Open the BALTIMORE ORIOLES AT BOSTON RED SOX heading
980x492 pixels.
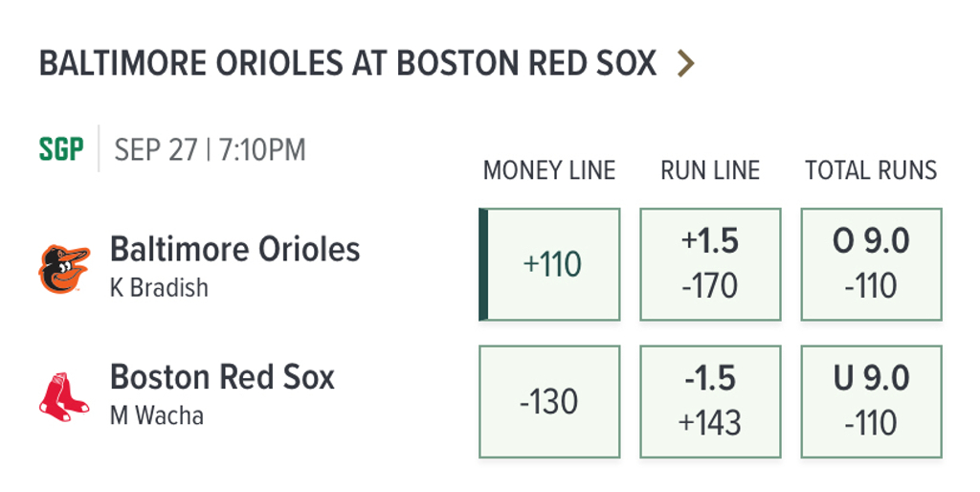click(347, 64)
